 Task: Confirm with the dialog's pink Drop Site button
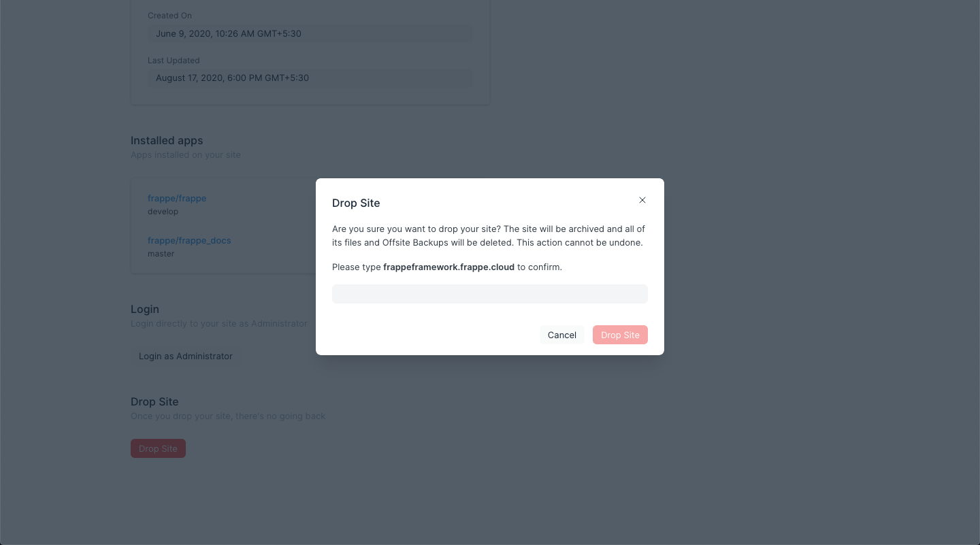coord(620,335)
